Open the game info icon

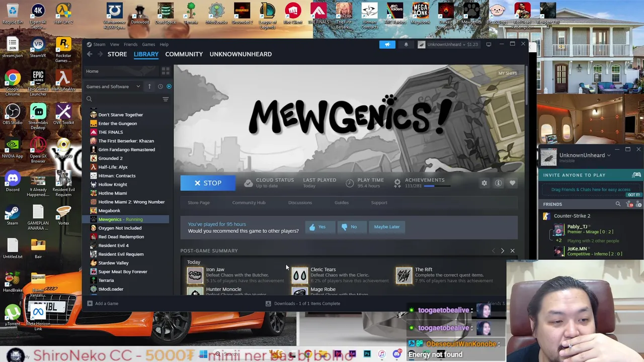(x=498, y=183)
